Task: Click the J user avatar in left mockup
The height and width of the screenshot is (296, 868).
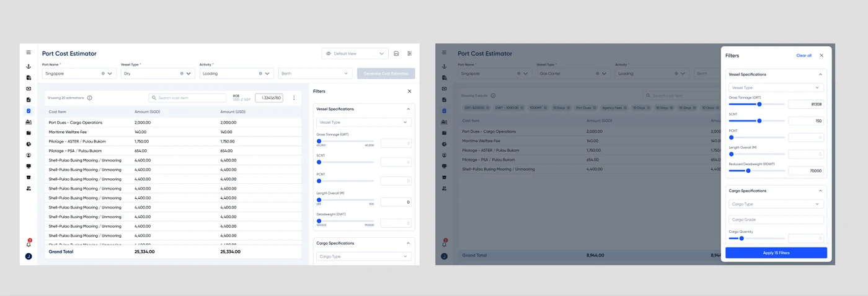Action: (29, 256)
